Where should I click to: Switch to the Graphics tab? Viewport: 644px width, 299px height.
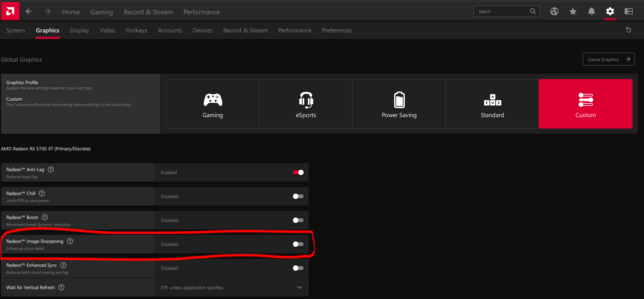48,30
